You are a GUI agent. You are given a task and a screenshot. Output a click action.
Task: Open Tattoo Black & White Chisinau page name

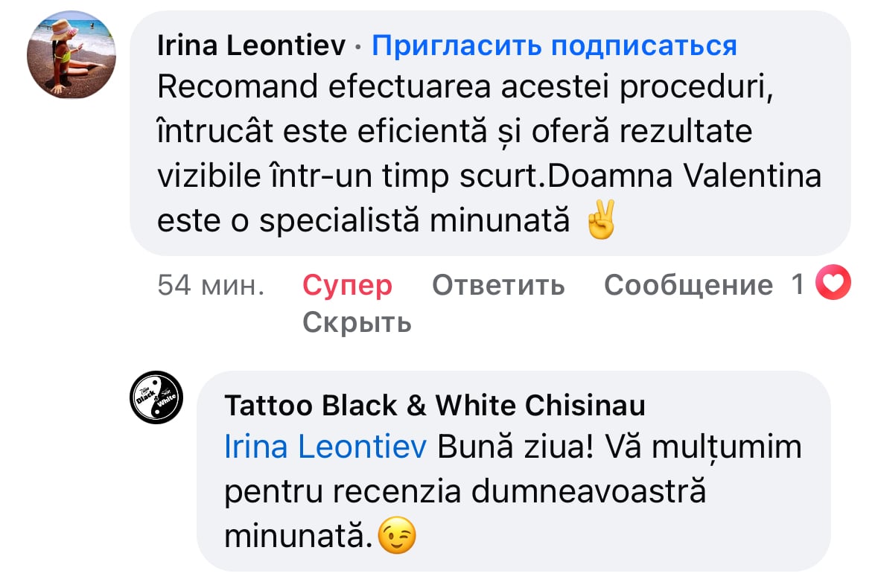click(435, 405)
